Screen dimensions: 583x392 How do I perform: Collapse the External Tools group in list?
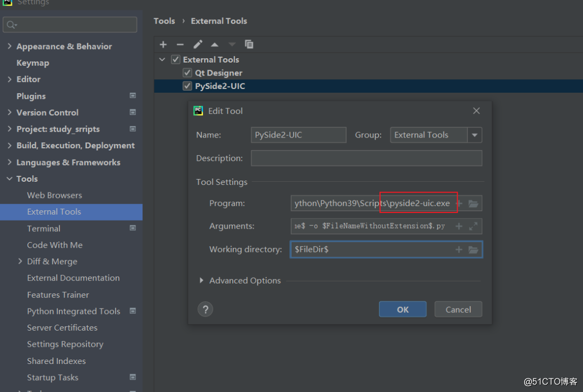coord(162,59)
